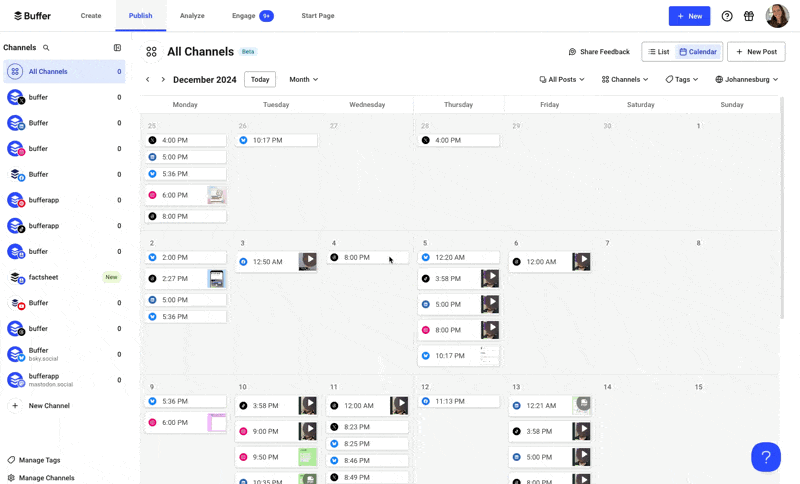Screen dimensions: 800x484
Task: Select the bufferapp mastodon.social channel
Action: coord(64,380)
